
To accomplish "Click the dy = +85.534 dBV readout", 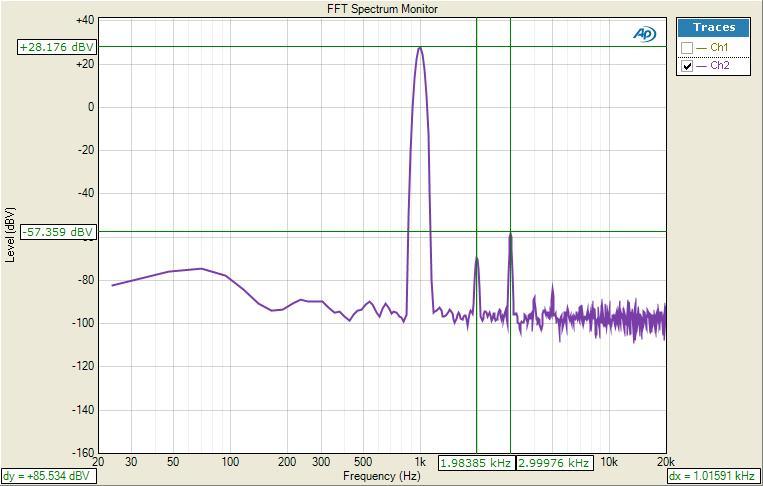I will (48, 476).
